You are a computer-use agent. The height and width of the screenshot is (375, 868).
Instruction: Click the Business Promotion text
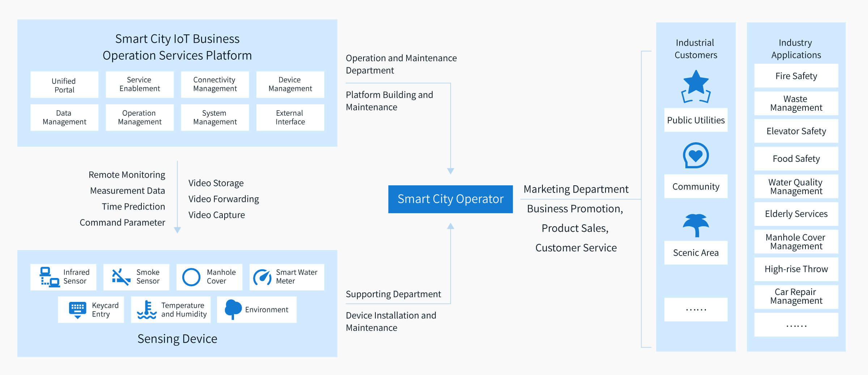coord(575,209)
